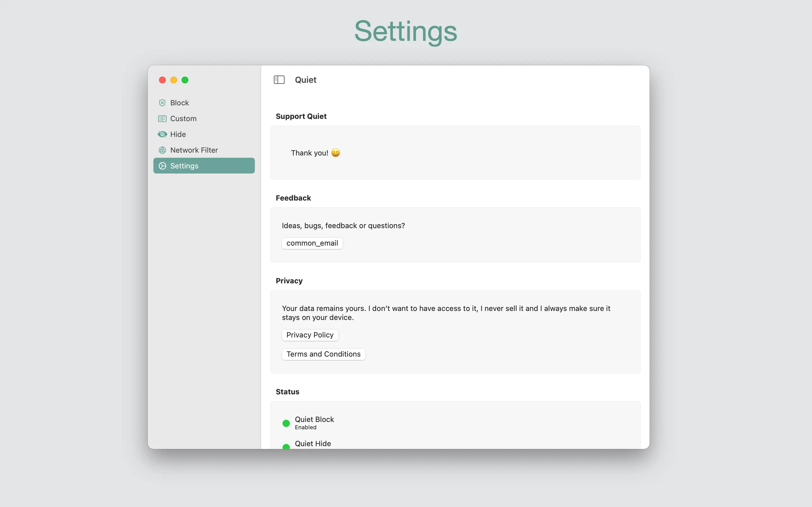The width and height of the screenshot is (812, 507).
Task: Click the Quiet Block Enabled status row
Action: [314, 422]
